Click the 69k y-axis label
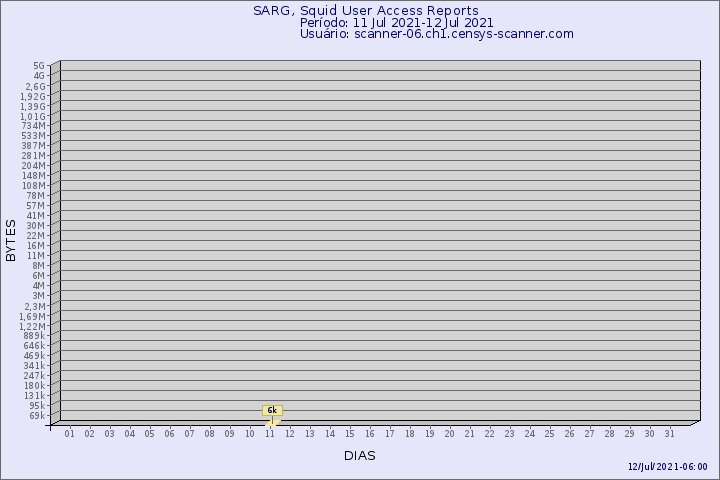Screen dimensions: 720x480 [x=37, y=416]
